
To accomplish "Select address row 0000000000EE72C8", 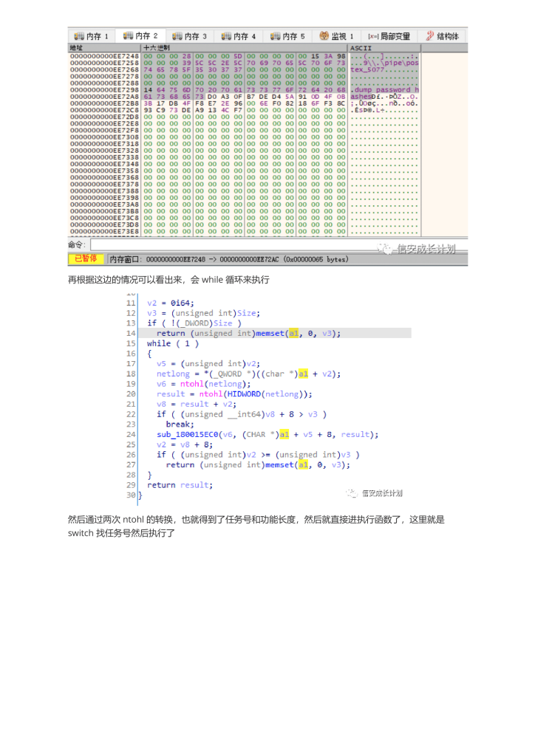I will coord(104,111).
